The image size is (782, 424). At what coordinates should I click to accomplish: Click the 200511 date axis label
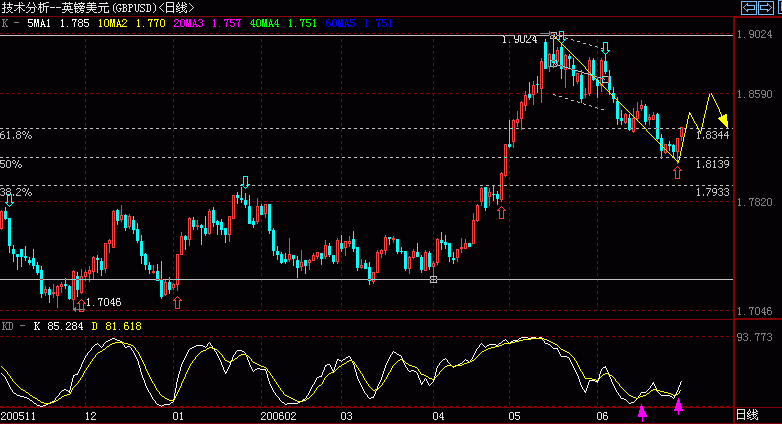pyautogui.click(x=18, y=416)
